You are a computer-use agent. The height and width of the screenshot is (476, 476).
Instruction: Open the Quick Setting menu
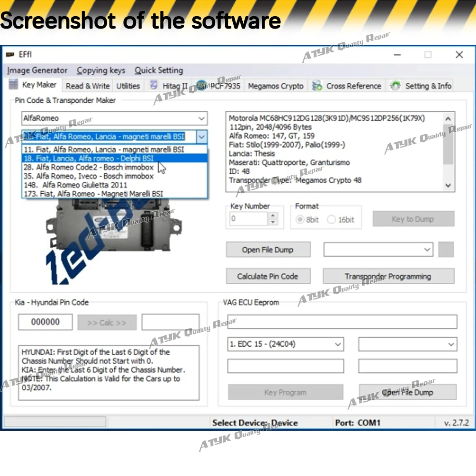coord(159,70)
